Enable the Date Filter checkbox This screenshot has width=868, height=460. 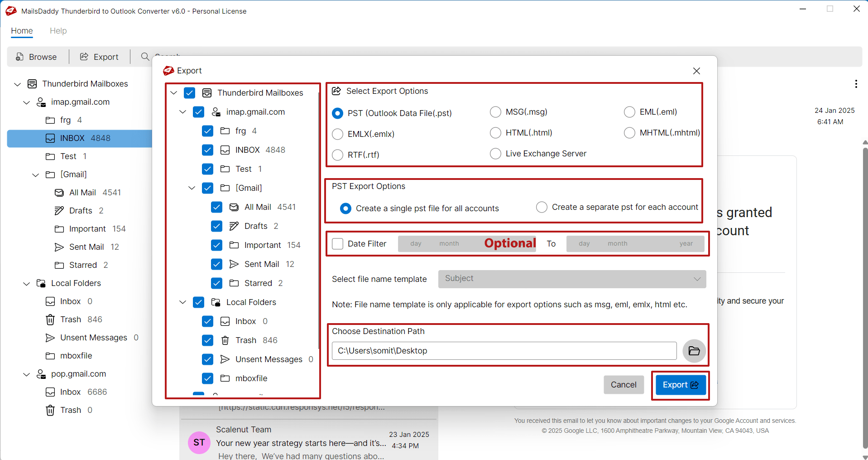coord(338,244)
